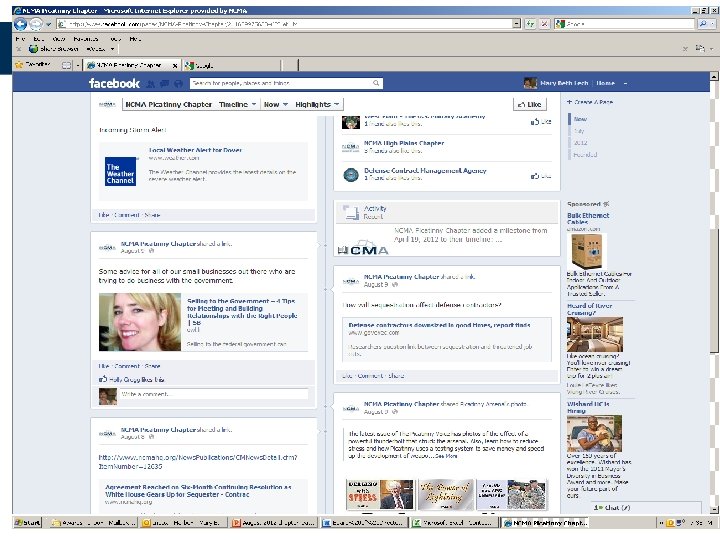Click NCMA logo in milestone activity box
The width and height of the screenshot is (720, 540).
[x=363, y=248]
